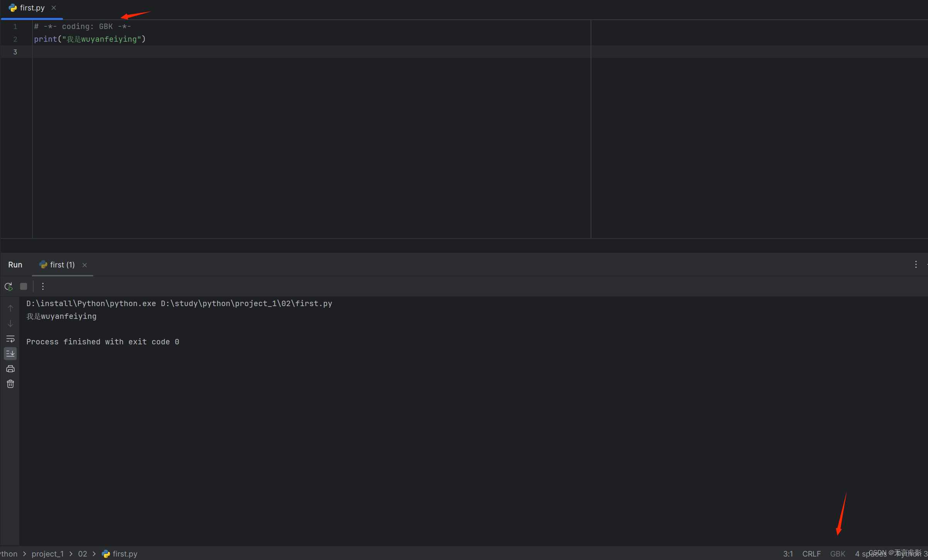Click the 02 folder breadcrumb

coord(82,554)
